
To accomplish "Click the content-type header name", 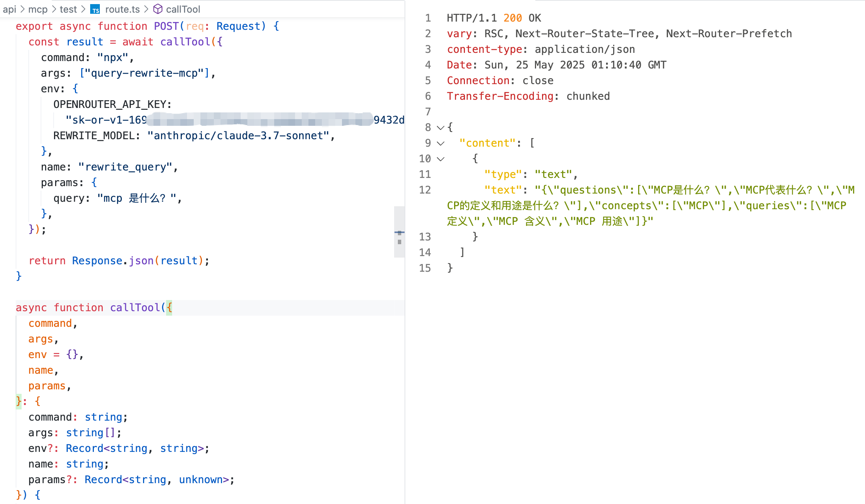I will coord(484,49).
